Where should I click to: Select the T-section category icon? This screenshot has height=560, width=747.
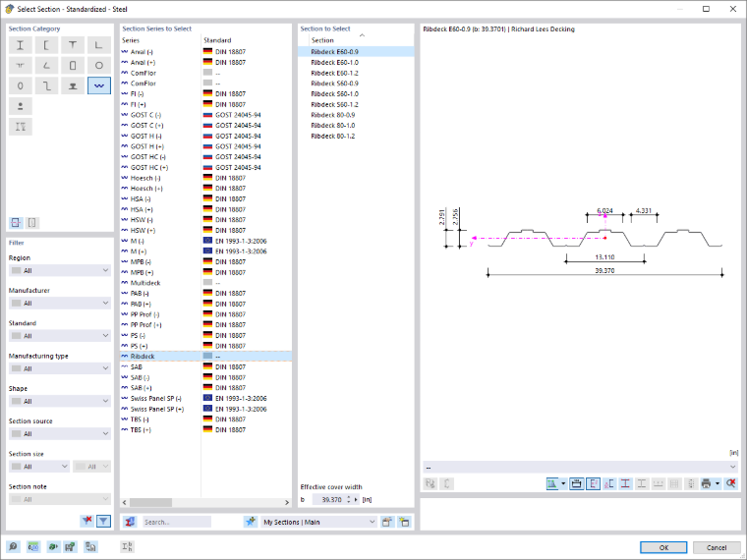click(73, 45)
